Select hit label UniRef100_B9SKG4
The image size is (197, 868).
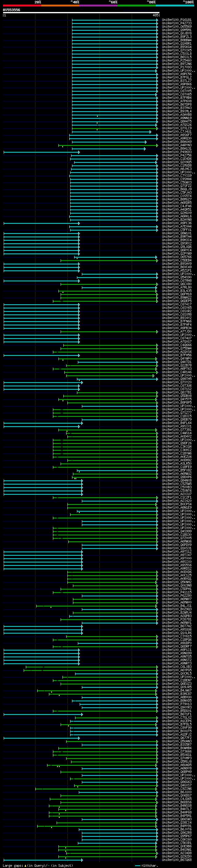coord(176,47)
